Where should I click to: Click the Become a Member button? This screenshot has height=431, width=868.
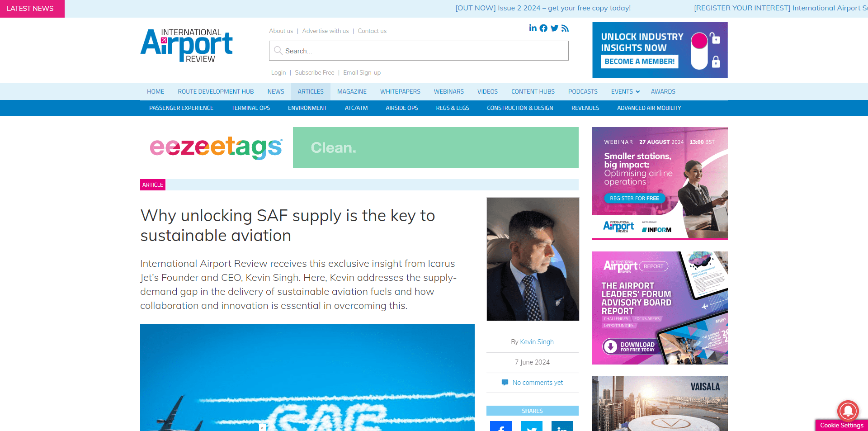click(x=640, y=62)
